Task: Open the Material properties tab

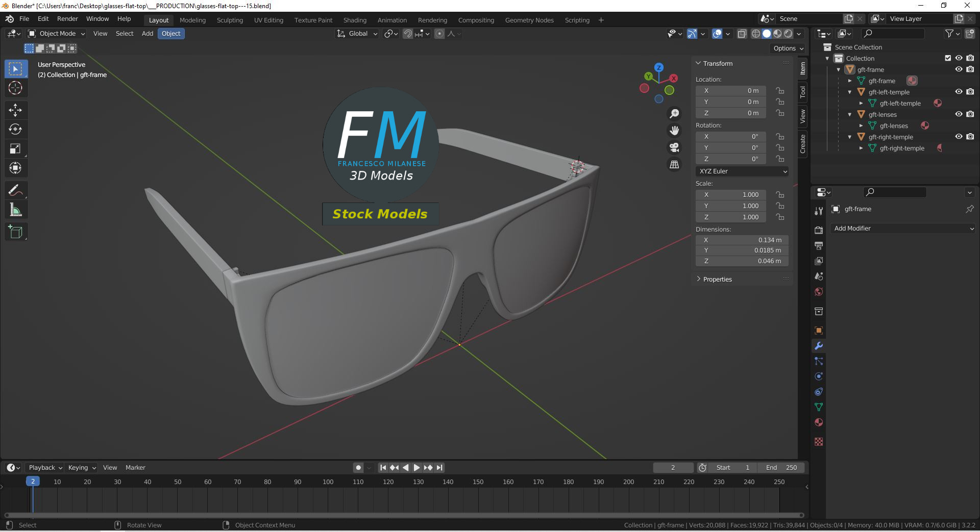Action: coord(819,422)
